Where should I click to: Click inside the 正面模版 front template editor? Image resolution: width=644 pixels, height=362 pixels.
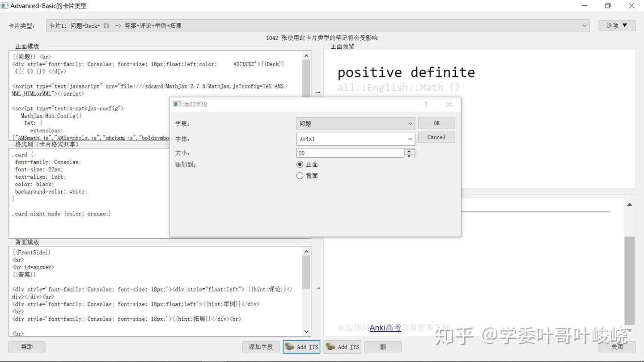[156, 96]
